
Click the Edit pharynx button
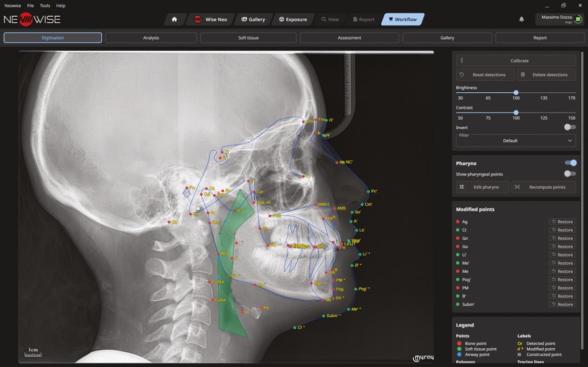coord(483,187)
